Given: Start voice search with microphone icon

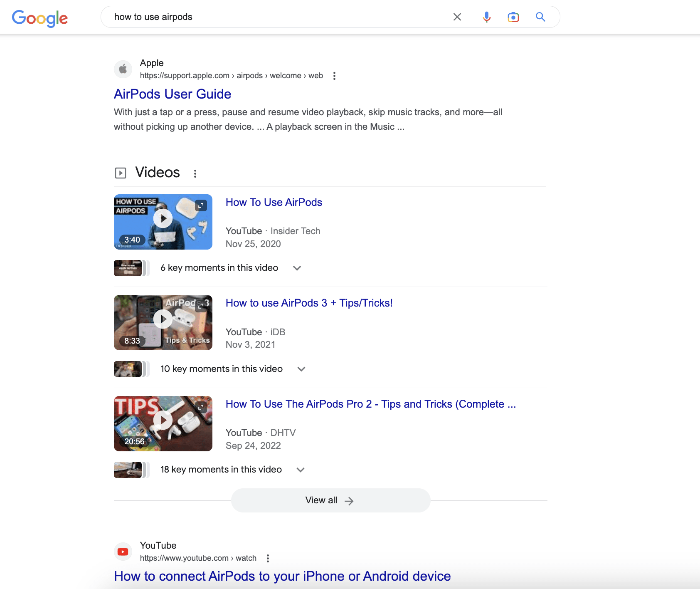Looking at the screenshot, I should pyautogui.click(x=487, y=17).
